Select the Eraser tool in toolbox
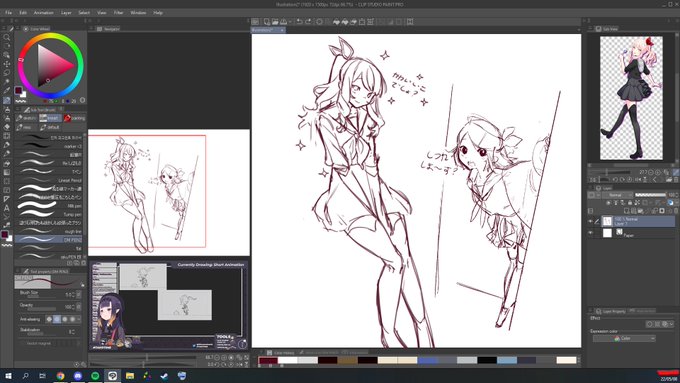The image size is (680, 383). 7,127
